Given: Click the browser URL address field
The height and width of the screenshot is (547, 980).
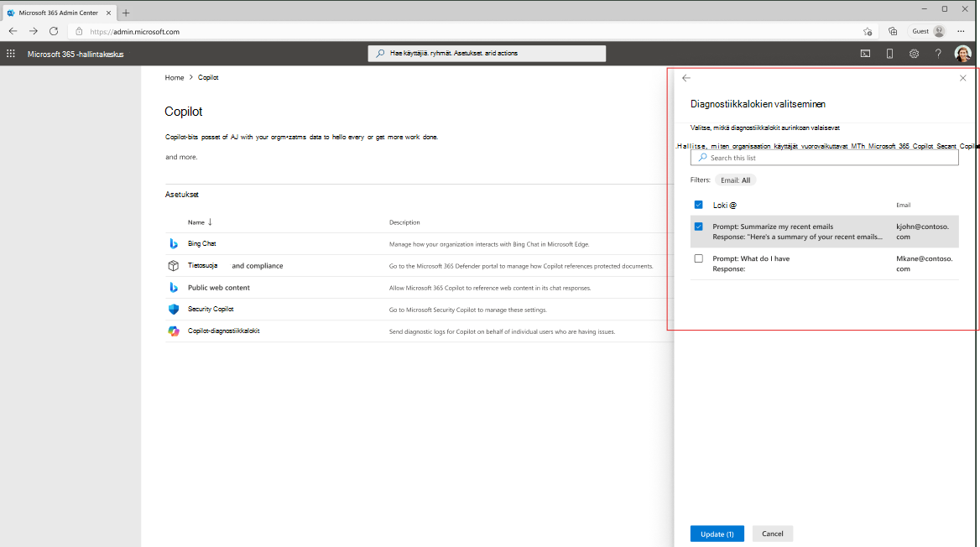Looking at the screenshot, I should 472,31.
